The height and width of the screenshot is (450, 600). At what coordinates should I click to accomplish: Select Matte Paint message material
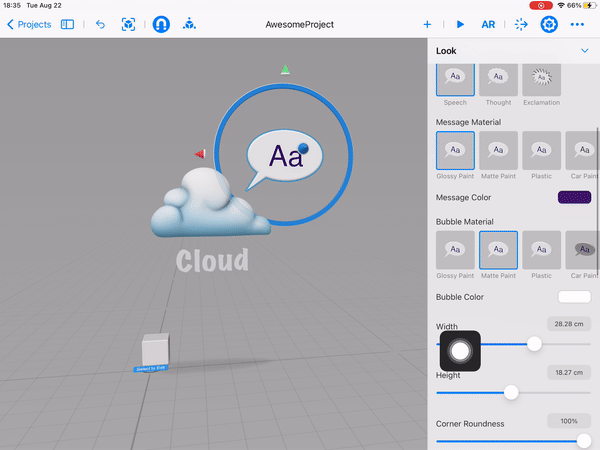498,150
